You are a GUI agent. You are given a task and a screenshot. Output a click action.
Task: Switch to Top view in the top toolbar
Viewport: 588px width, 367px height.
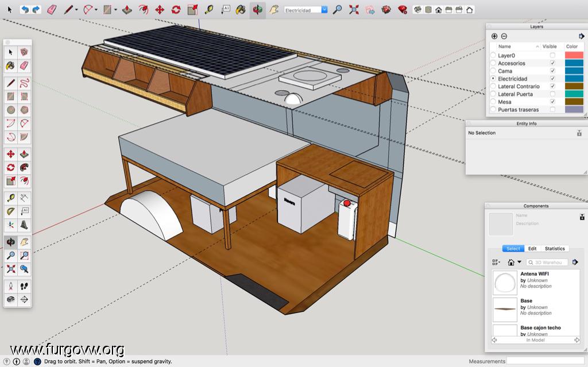click(x=428, y=10)
